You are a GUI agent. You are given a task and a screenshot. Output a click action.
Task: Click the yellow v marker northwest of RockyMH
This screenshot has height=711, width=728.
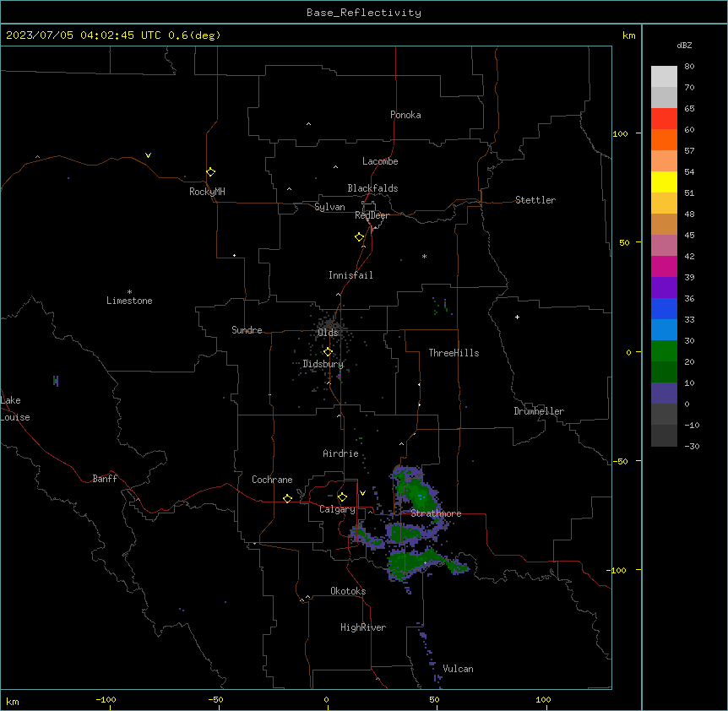click(x=148, y=155)
